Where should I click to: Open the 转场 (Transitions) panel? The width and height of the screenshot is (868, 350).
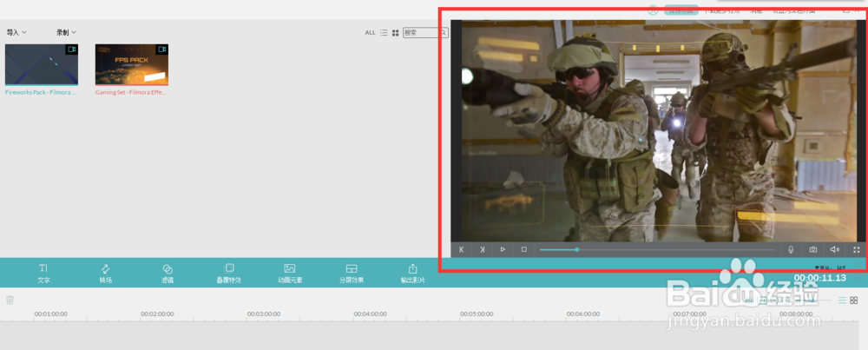pyautogui.click(x=106, y=273)
